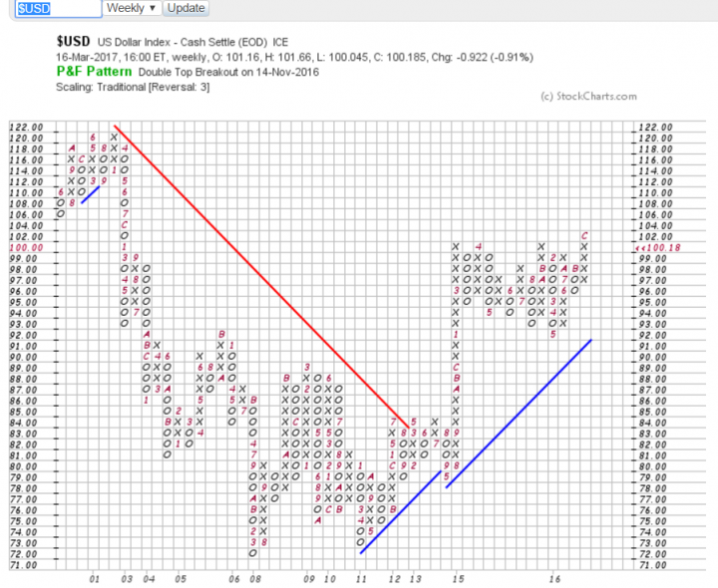Click the year label 08 on bottom axis

[x=255, y=579]
